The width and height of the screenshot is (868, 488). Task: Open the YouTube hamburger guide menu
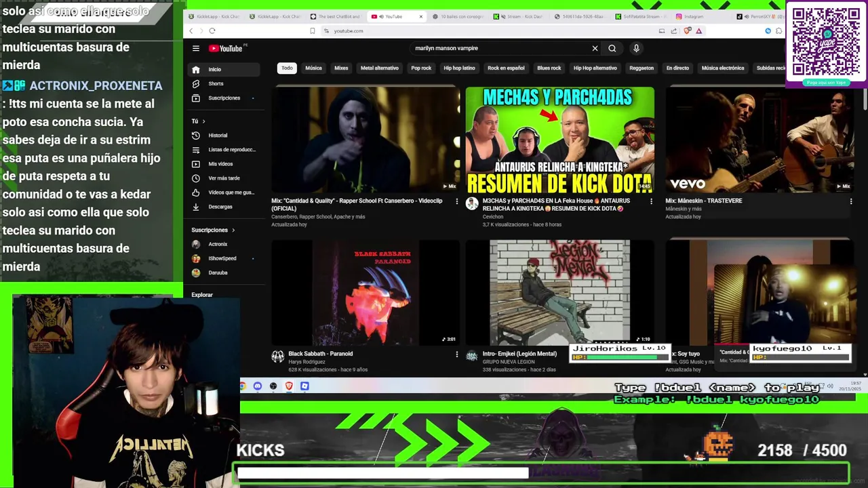click(x=195, y=48)
